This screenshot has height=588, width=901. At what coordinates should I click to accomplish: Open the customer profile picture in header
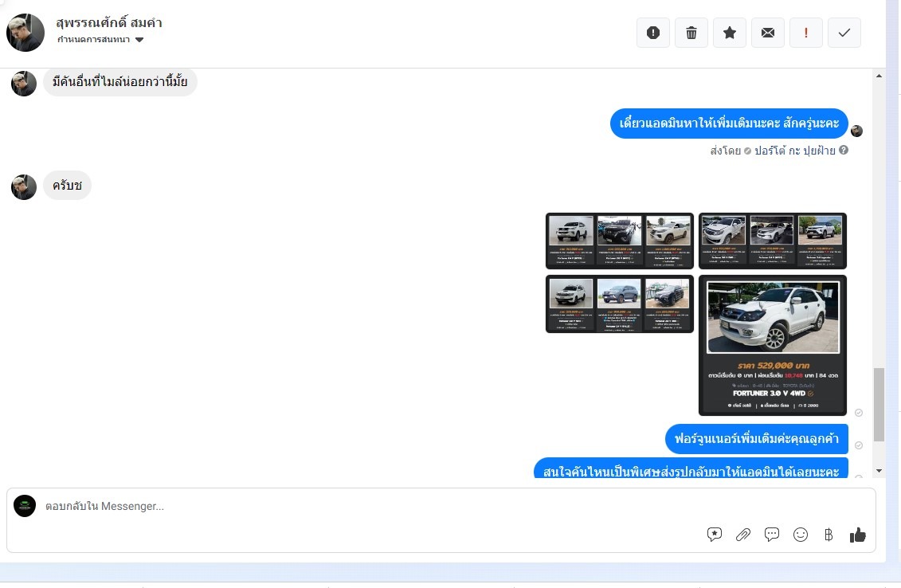pyautogui.click(x=25, y=33)
